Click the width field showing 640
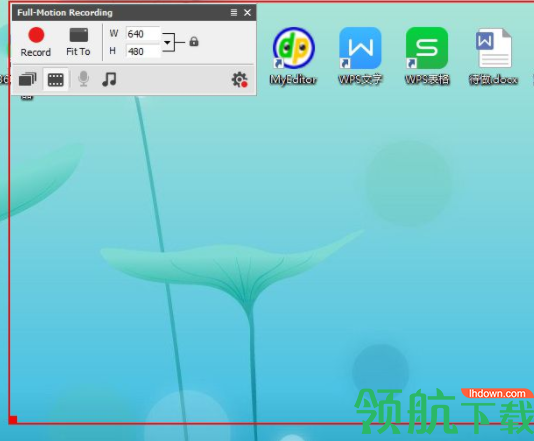 tap(142, 34)
